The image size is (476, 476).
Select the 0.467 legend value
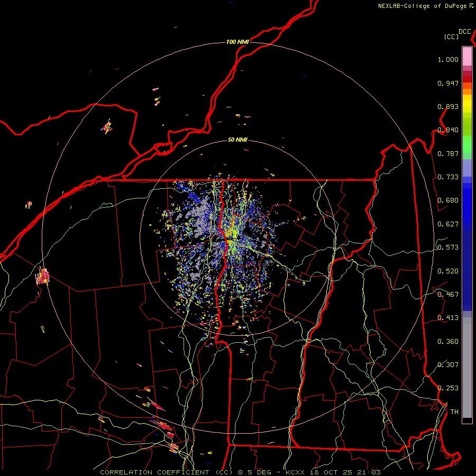448,295
